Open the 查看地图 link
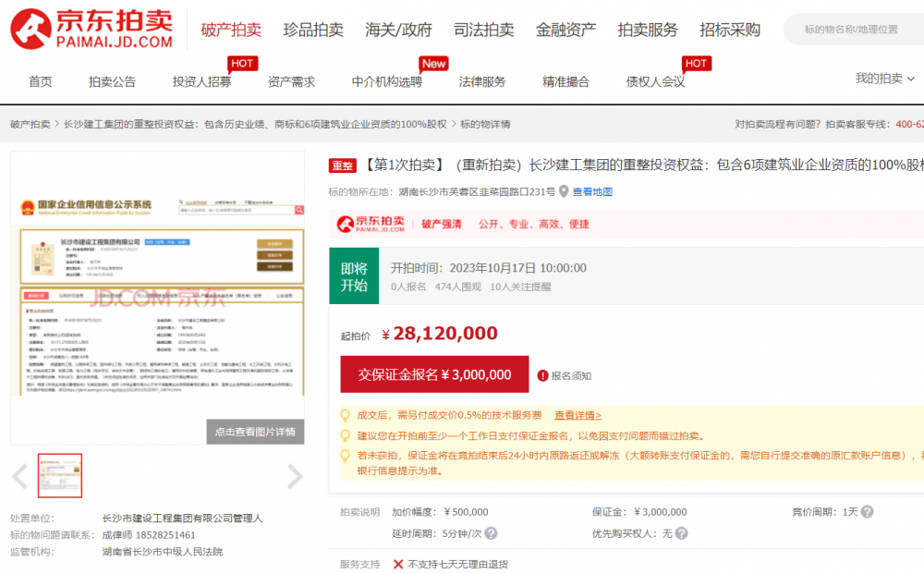 tap(592, 192)
